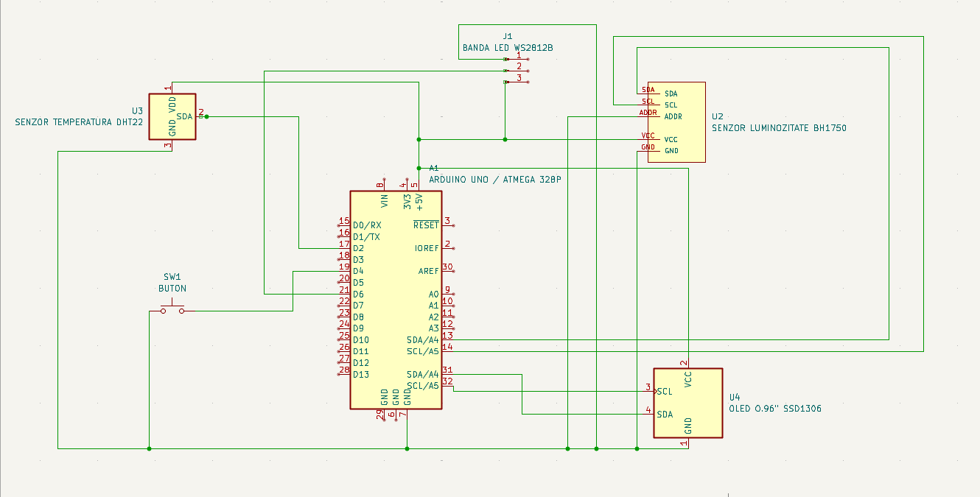Click the 'OLED 0.96" SSD1306' value text

[x=775, y=409]
